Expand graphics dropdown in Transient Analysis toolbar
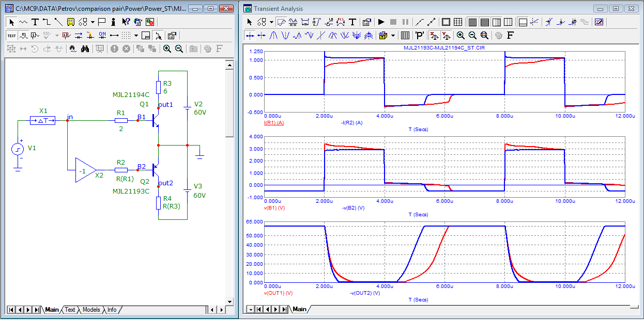 (x=271, y=22)
